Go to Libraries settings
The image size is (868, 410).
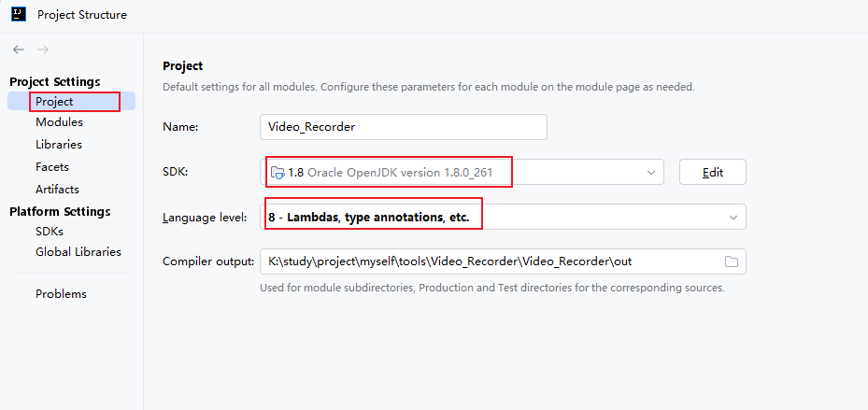(59, 145)
